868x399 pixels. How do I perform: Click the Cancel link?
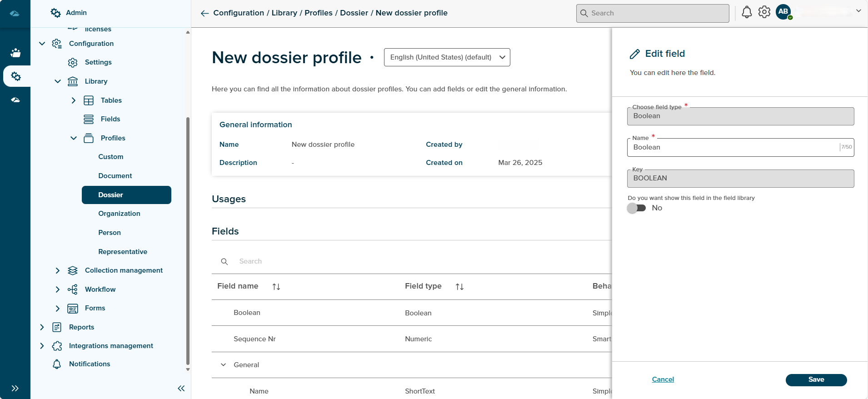663,379
